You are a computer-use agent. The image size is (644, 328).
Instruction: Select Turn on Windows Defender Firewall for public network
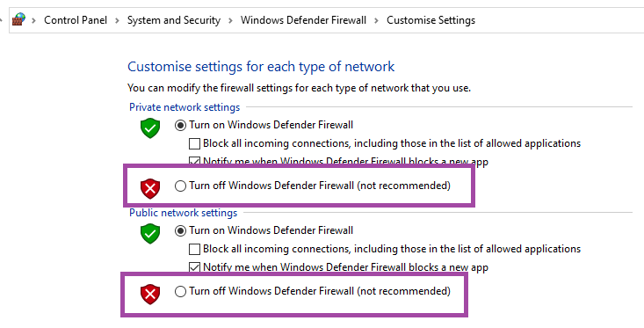point(180,231)
